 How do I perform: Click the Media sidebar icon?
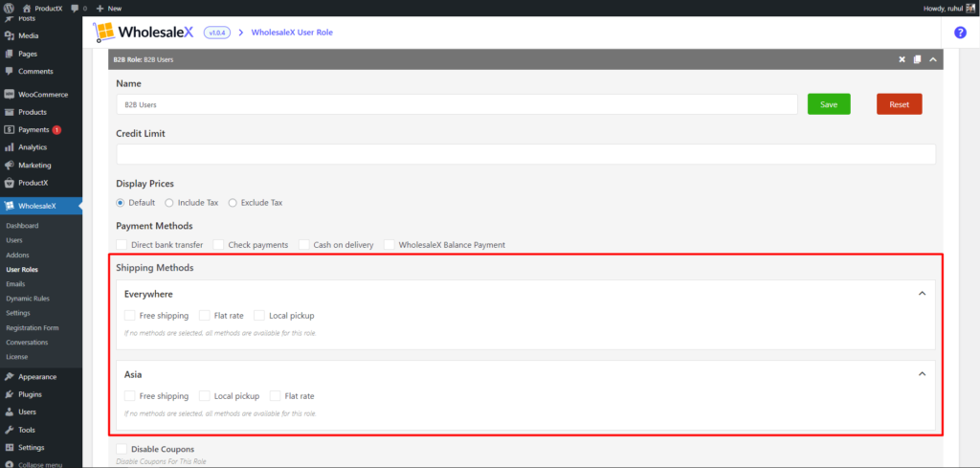click(10, 35)
